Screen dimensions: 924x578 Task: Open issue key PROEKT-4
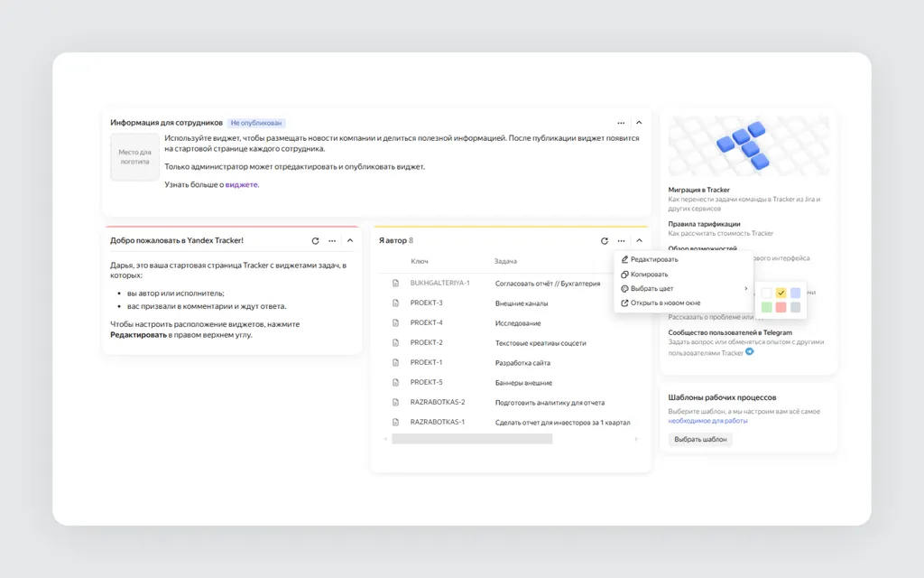[427, 322]
